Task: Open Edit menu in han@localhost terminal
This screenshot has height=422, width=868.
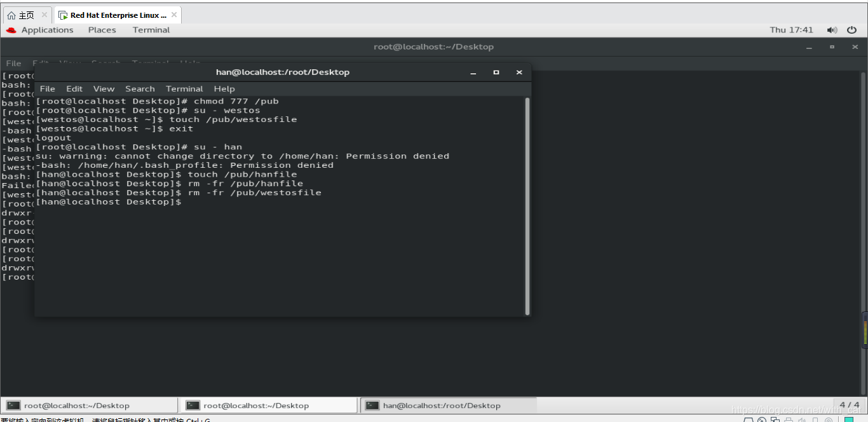Action: pyautogui.click(x=74, y=89)
